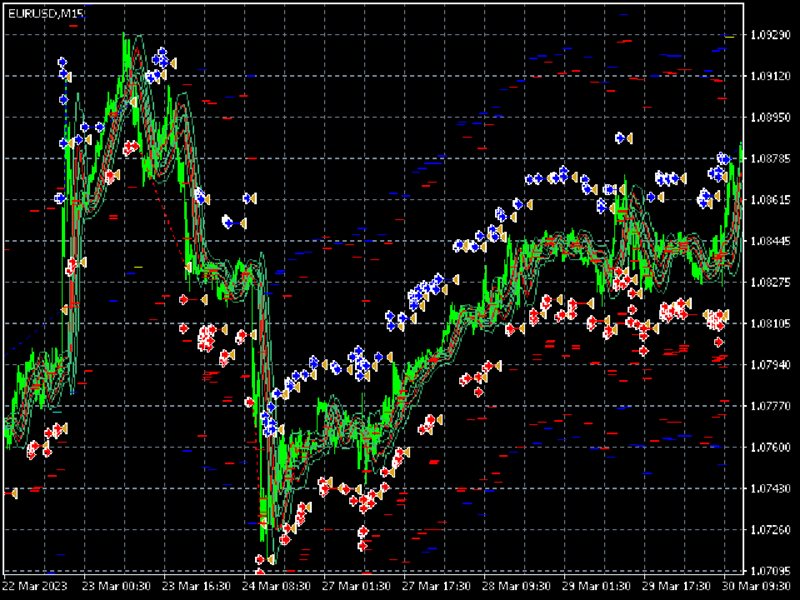Pick the 1.08785 price label

tap(770, 159)
